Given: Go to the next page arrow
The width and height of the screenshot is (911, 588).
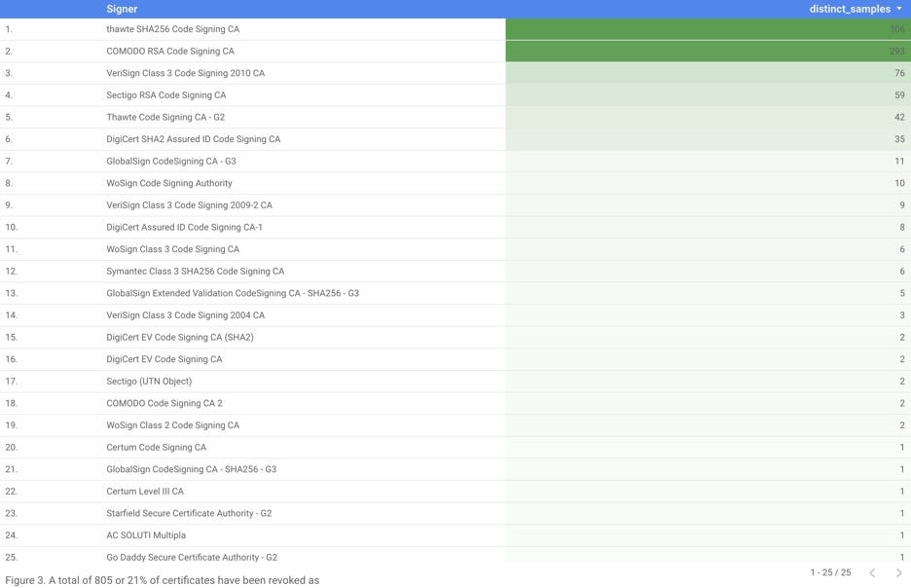Looking at the screenshot, I should pyautogui.click(x=898, y=572).
